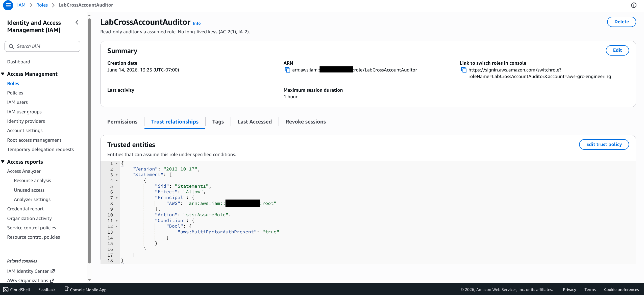Fold Statement array at line 3

coord(116,175)
